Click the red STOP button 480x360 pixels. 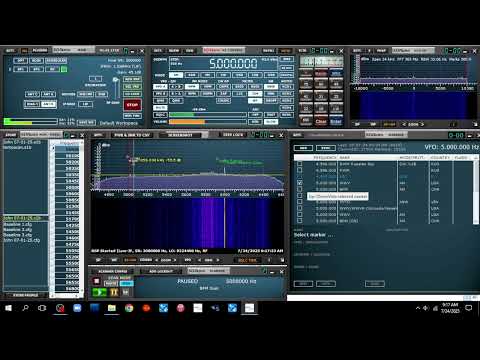(x=132, y=105)
